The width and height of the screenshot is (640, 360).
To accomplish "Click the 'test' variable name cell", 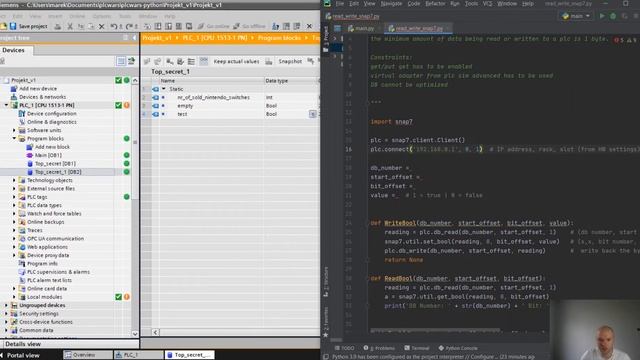I will pyautogui.click(x=182, y=114).
